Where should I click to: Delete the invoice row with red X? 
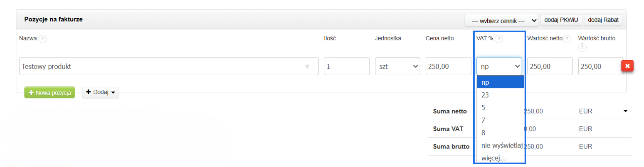click(x=627, y=66)
